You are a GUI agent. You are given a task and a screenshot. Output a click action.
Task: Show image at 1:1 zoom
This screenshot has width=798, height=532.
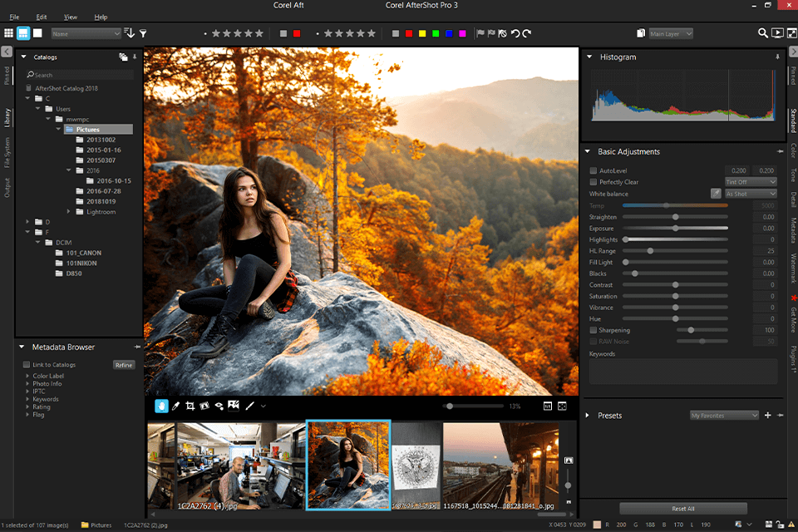pos(548,406)
